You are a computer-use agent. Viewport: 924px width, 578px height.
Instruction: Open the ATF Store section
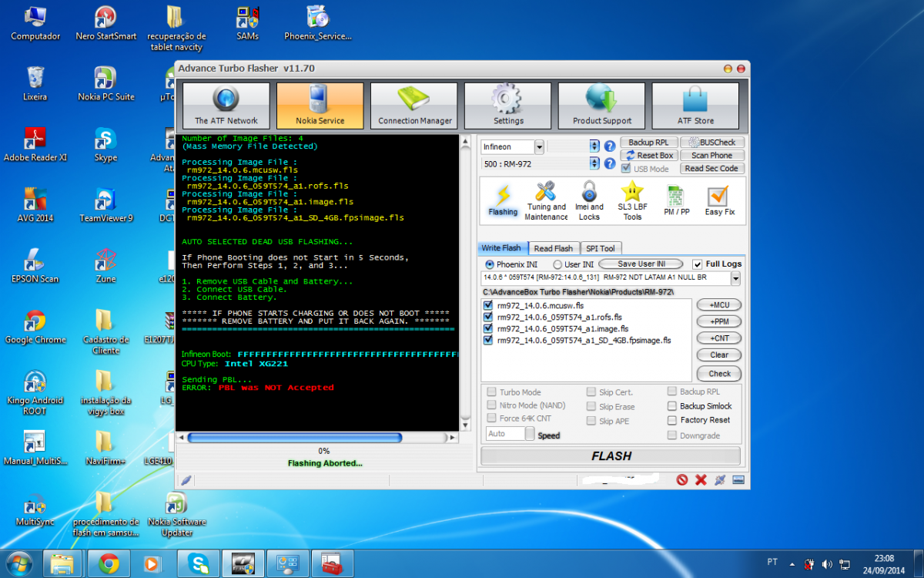tap(695, 106)
